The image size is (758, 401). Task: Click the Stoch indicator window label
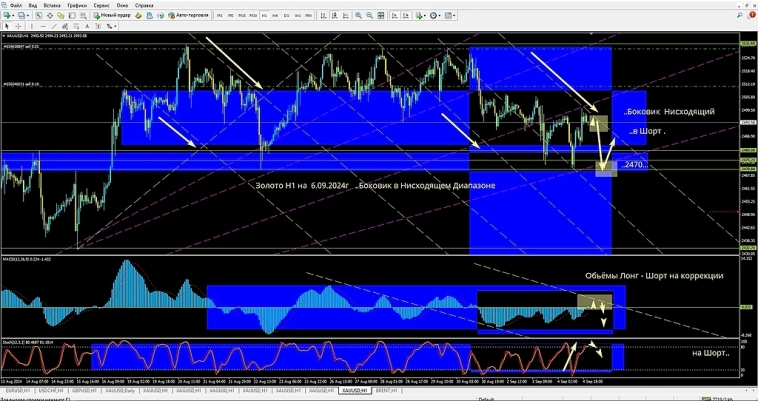point(27,341)
